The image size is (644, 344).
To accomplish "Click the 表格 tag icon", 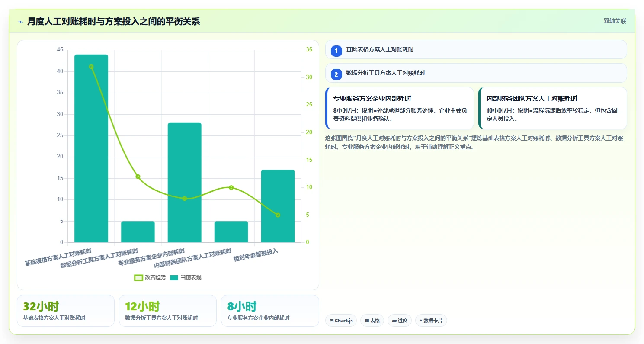I will (367, 321).
